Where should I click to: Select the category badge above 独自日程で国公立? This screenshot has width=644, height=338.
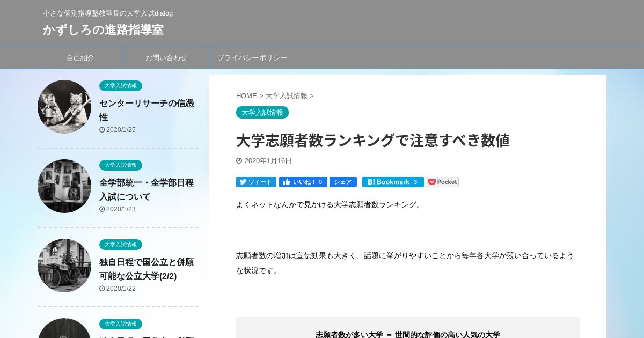(x=121, y=245)
